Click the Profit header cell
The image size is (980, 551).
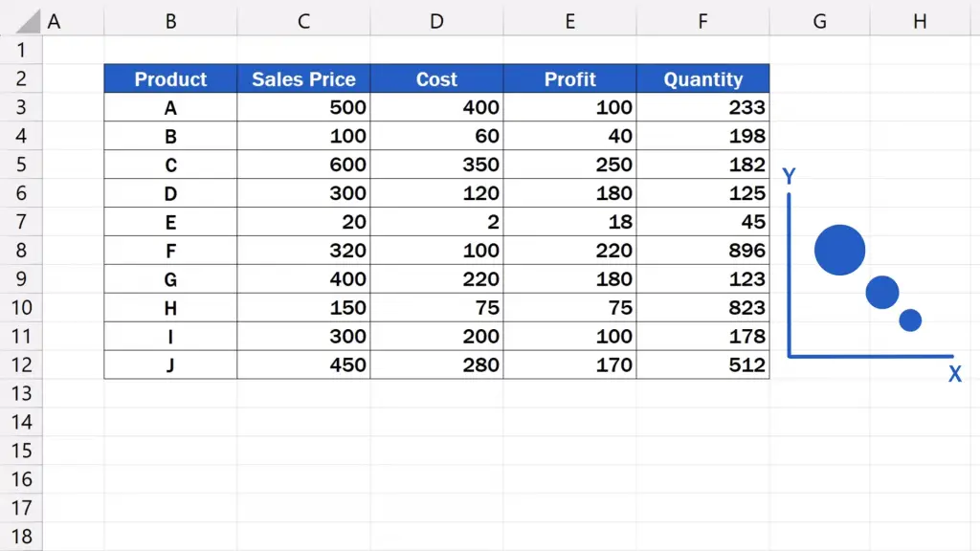click(570, 78)
